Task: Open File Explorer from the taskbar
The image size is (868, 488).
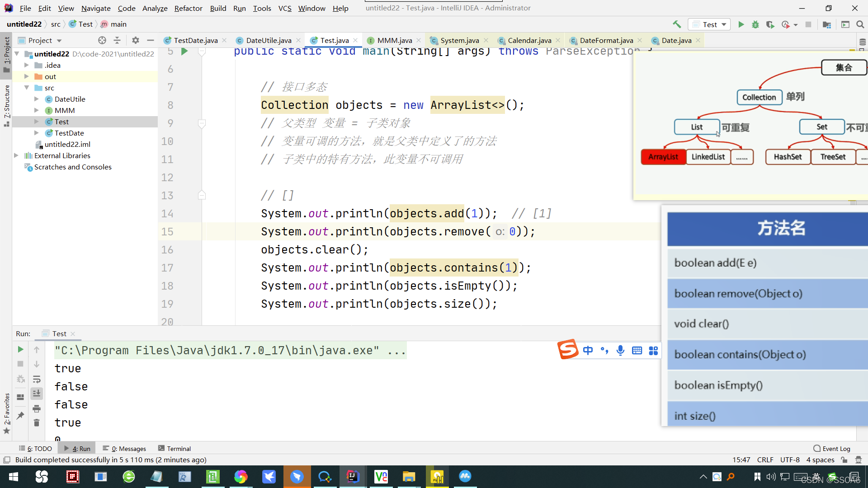Action: click(409, 477)
